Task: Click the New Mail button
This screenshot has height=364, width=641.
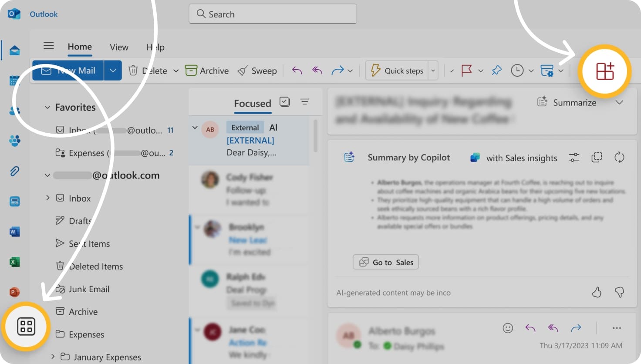Action: click(68, 71)
